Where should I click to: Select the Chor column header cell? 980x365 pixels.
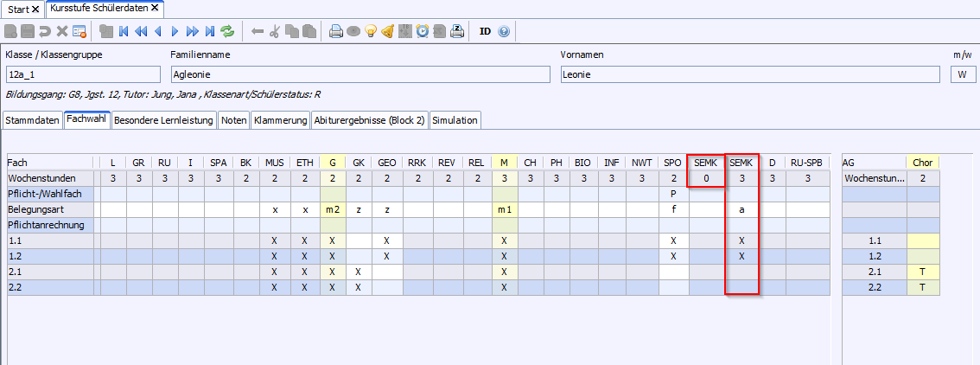coord(922,163)
